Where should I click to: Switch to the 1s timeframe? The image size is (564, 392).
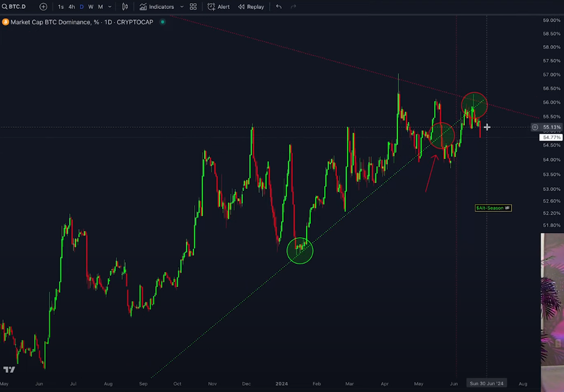(x=61, y=7)
